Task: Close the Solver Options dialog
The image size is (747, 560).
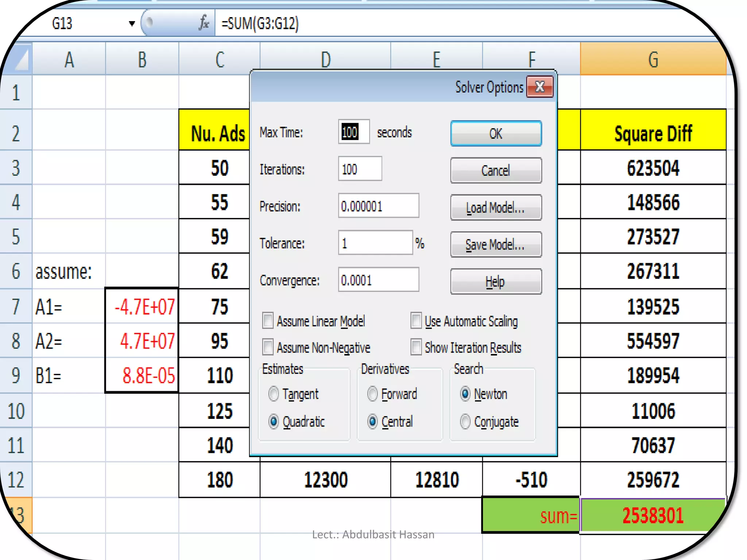Action: [x=539, y=87]
